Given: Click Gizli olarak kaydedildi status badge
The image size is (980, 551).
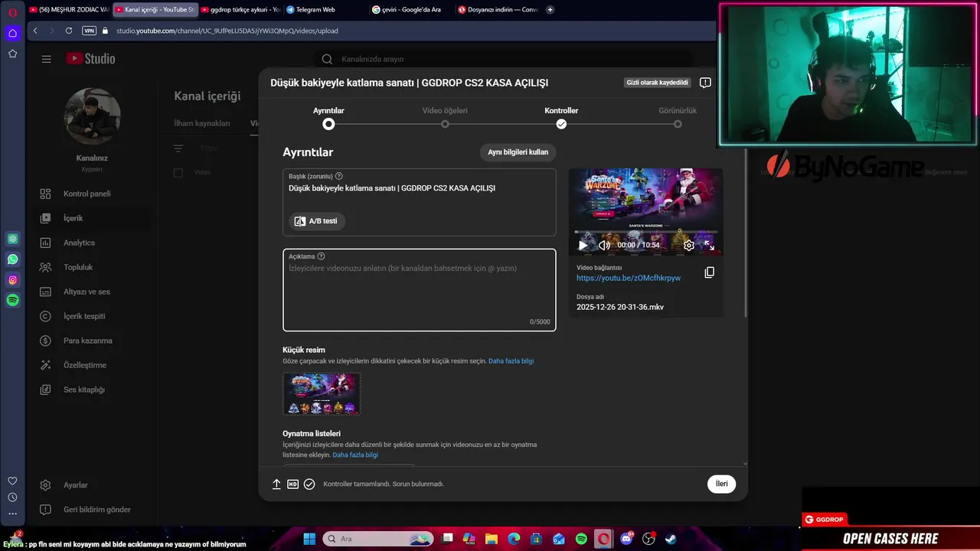Looking at the screenshot, I should tap(658, 83).
